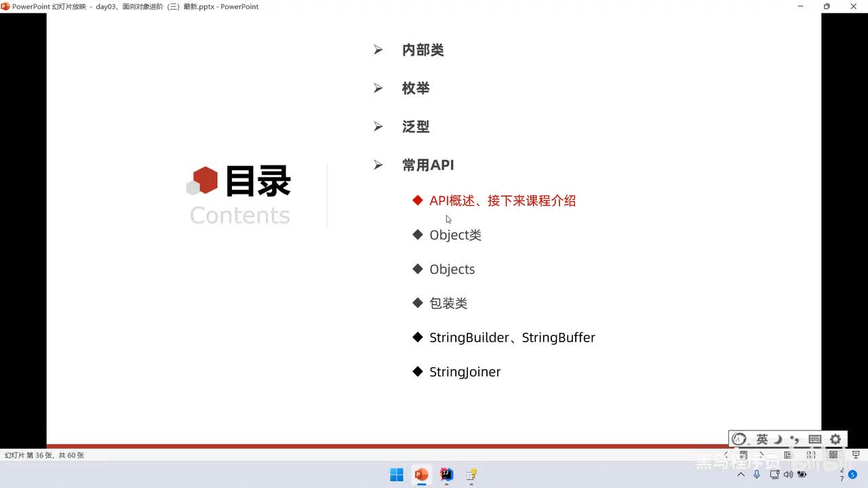Screen dimensions: 868x488
Task: Click the Object类 item
Action: [x=455, y=235]
